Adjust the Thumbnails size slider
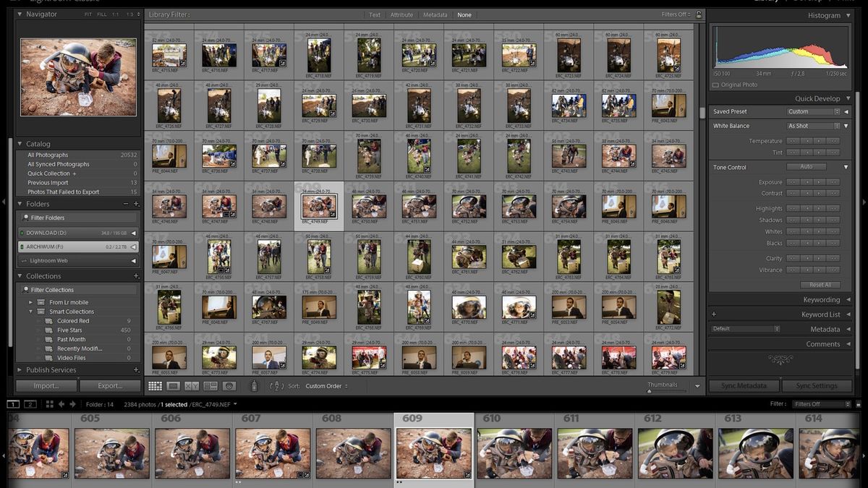Image resolution: width=868 pixels, height=488 pixels. (x=649, y=391)
